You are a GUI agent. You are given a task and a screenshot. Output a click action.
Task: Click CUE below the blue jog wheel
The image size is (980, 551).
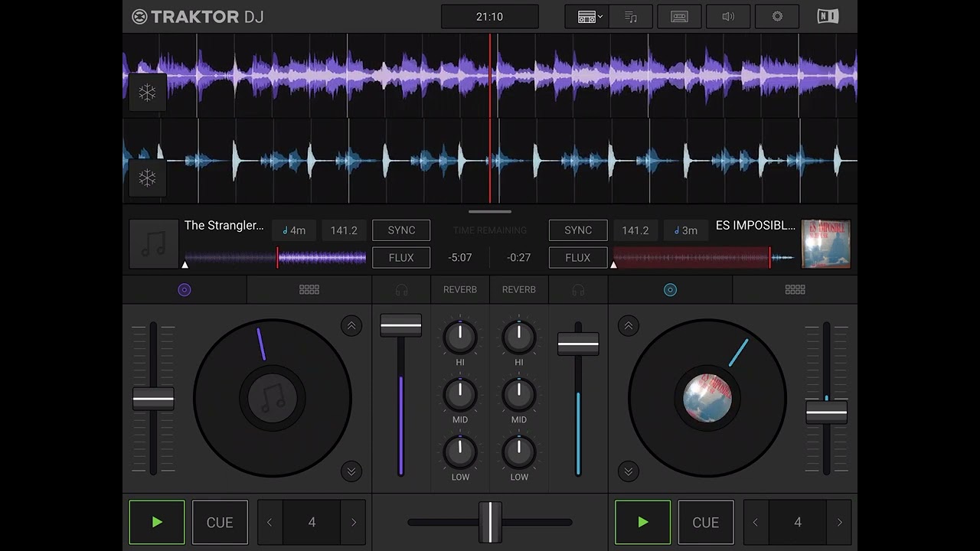click(x=706, y=522)
